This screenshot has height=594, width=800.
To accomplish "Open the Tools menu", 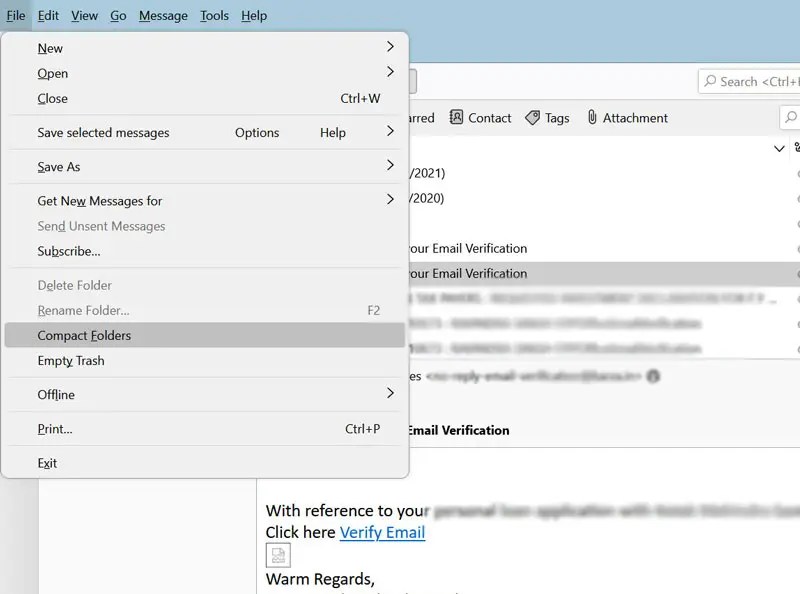I will click(x=214, y=16).
